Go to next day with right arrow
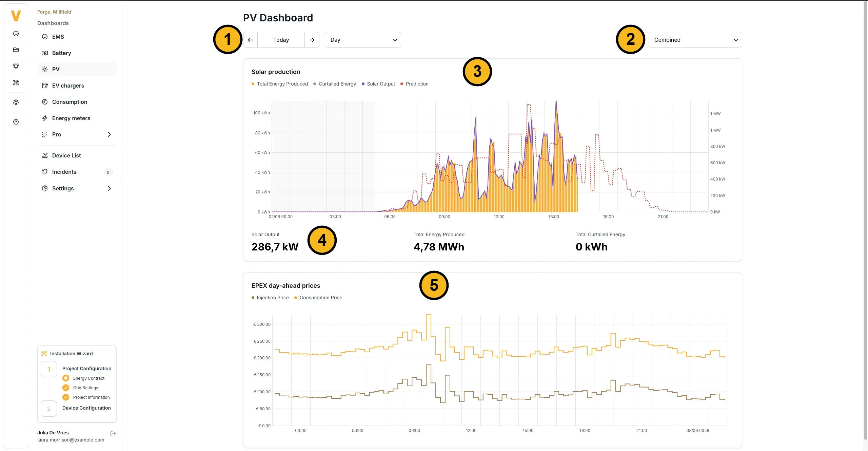Viewport: 868px width, 451px height. click(312, 40)
